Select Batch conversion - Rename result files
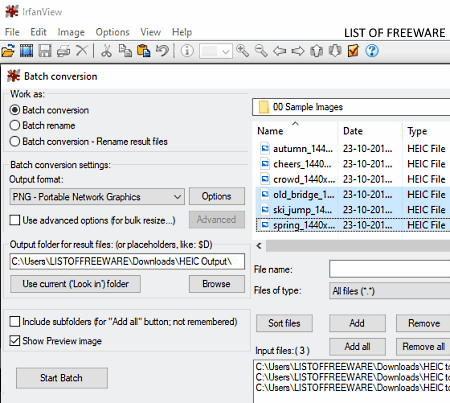 [x=15, y=141]
